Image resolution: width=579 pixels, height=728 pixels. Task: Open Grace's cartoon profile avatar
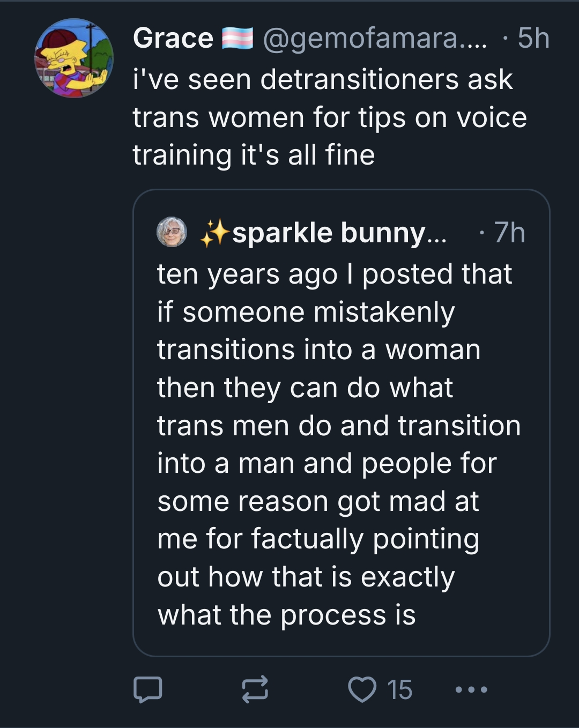coord(74,58)
